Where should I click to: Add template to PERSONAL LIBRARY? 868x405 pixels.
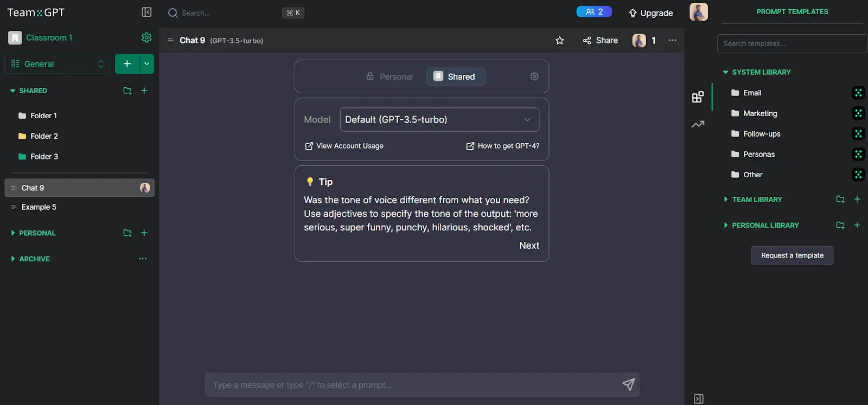pos(857,225)
